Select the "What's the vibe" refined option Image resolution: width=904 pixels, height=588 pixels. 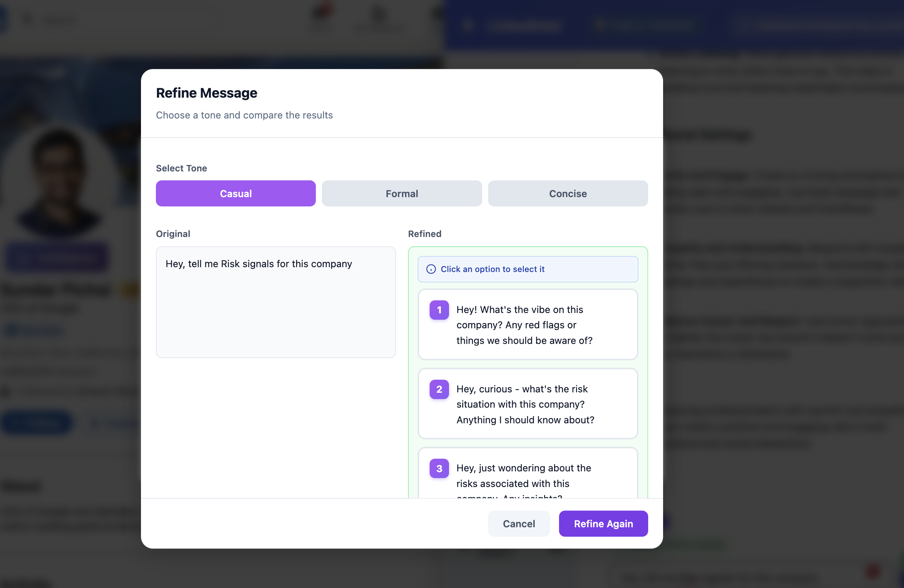coord(528,325)
